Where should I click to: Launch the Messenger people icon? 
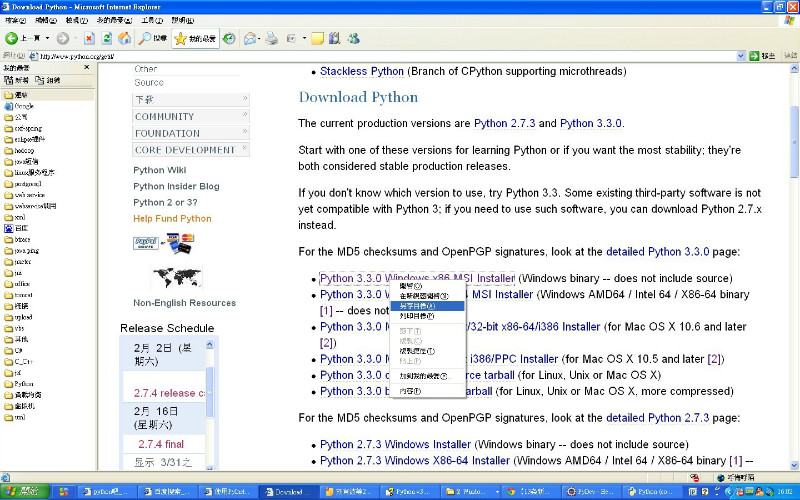pos(354,38)
